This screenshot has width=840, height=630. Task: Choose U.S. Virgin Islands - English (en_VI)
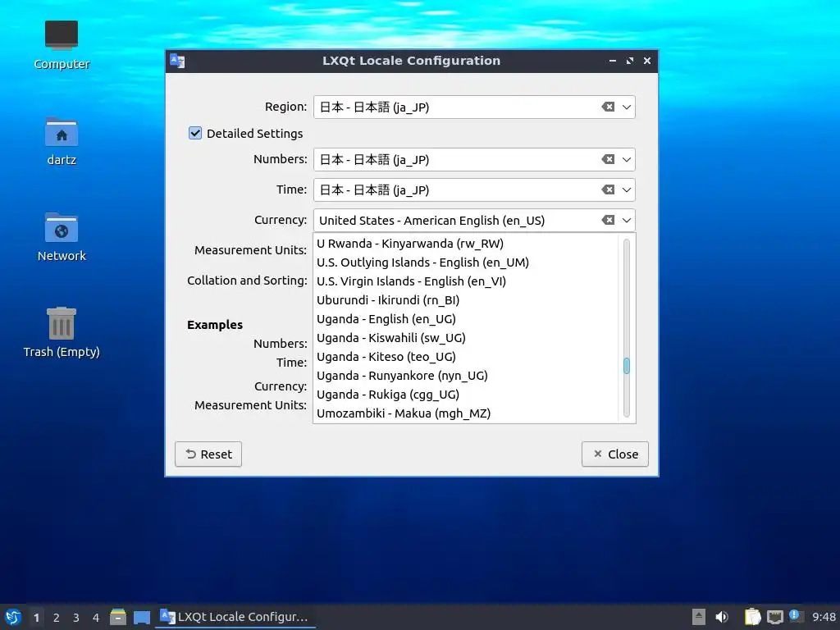click(466, 281)
